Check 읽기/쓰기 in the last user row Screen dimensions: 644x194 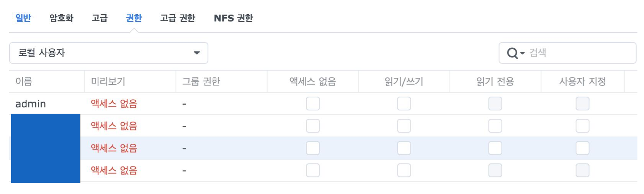tap(404, 171)
